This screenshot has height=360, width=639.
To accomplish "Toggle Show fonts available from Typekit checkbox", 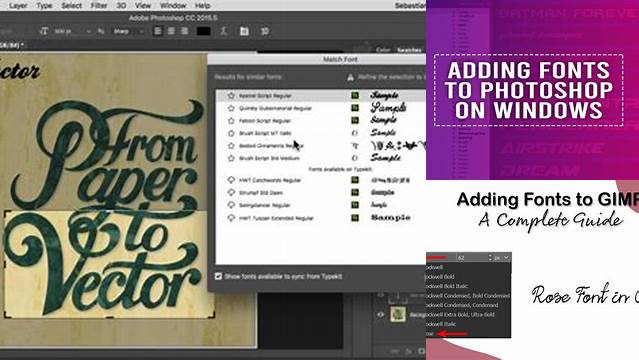I will point(218,276).
